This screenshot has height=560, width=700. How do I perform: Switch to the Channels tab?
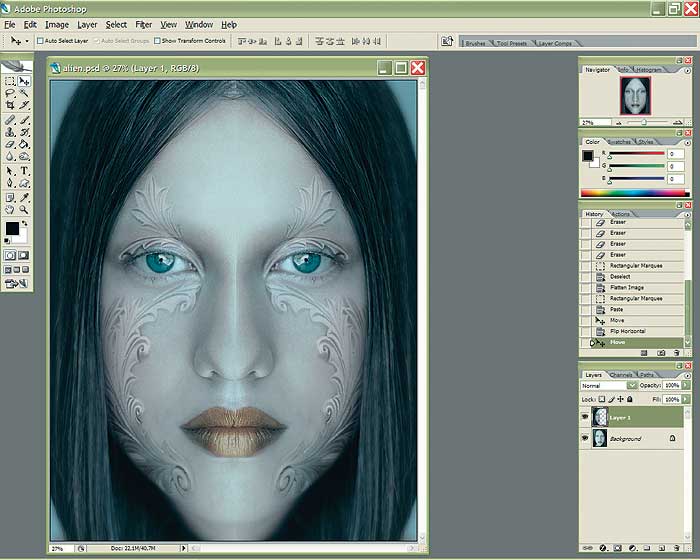tap(621, 375)
